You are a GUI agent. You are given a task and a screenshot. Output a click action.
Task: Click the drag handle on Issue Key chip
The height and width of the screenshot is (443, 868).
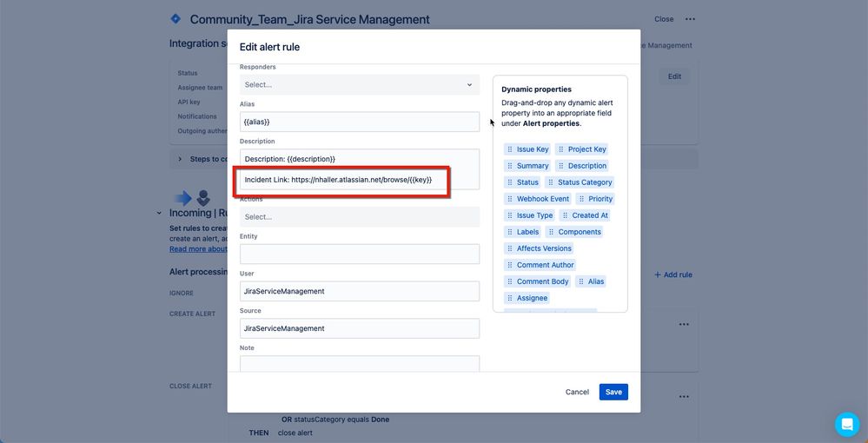(510, 149)
